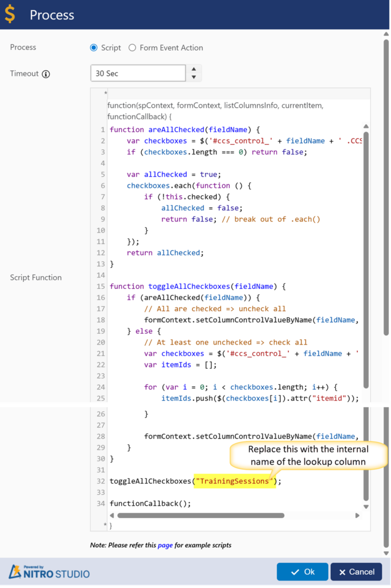The image size is (391, 588).
Task: Open the example scripts page link
Action: pyautogui.click(x=165, y=545)
